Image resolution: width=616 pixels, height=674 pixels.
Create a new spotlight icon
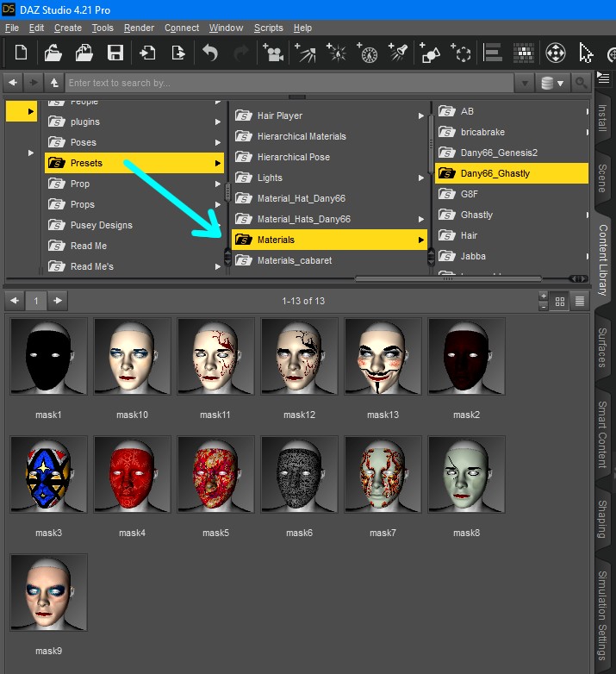coord(398,53)
